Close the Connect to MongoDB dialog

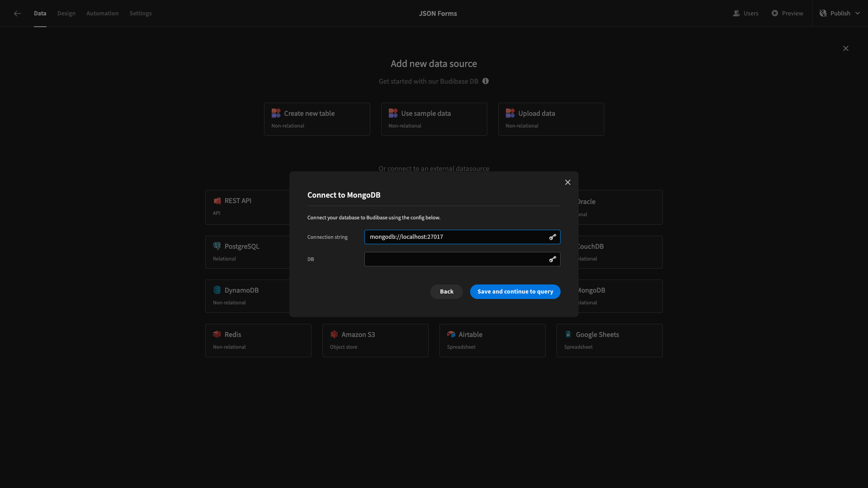point(568,182)
